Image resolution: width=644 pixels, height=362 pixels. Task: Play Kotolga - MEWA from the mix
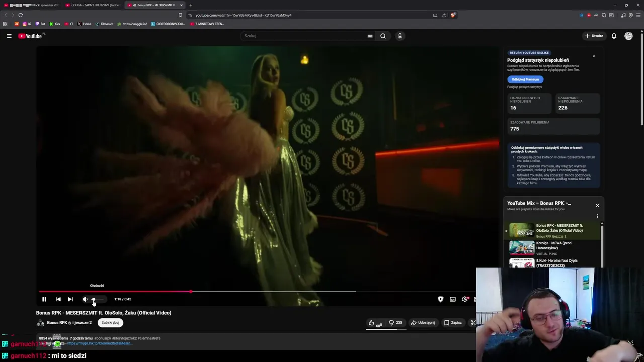(x=553, y=248)
